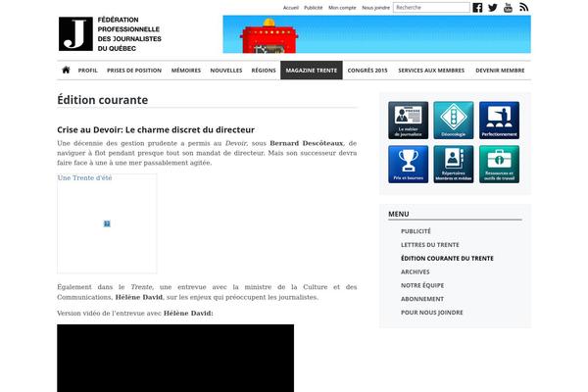Click the MENU heading in sidebar

click(399, 214)
